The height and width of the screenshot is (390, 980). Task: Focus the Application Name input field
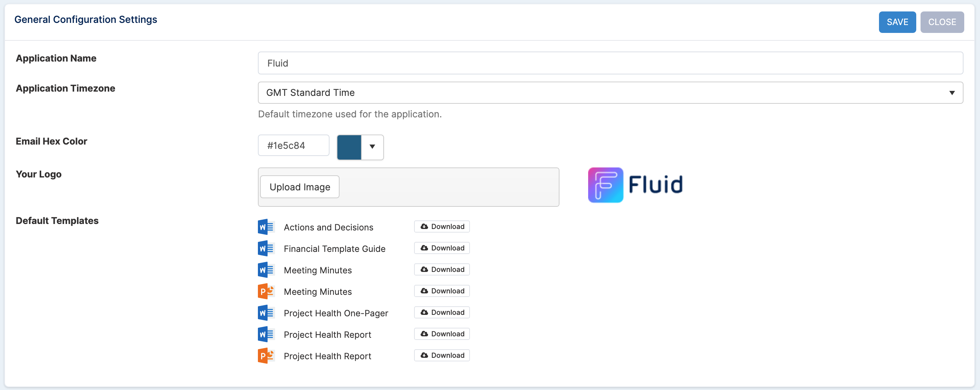pos(610,63)
